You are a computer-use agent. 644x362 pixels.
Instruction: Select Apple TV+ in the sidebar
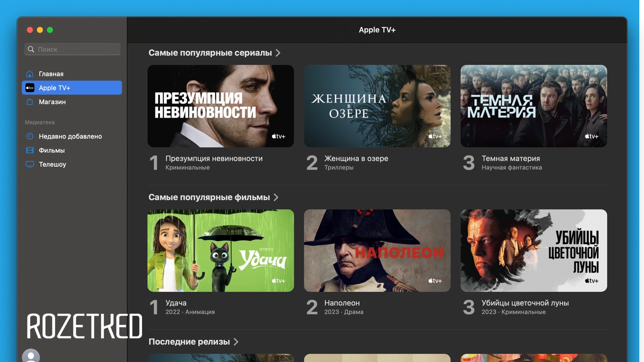click(72, 88)
